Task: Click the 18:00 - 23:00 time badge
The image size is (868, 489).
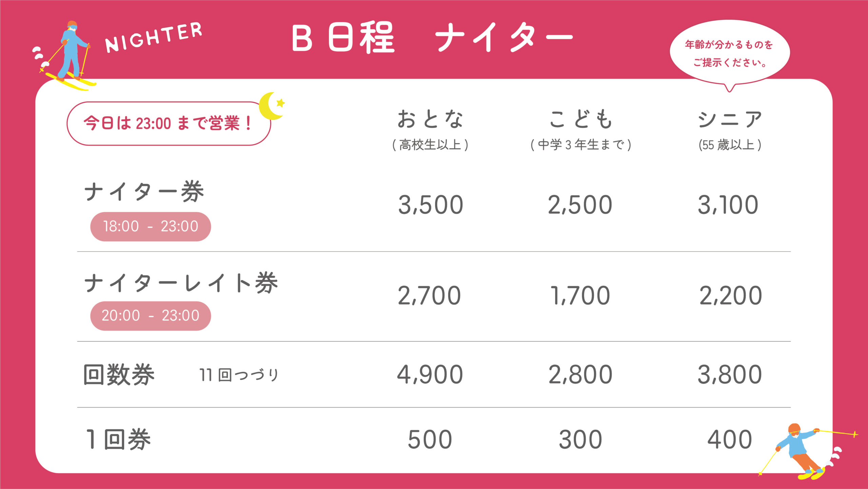Action: 151,227
